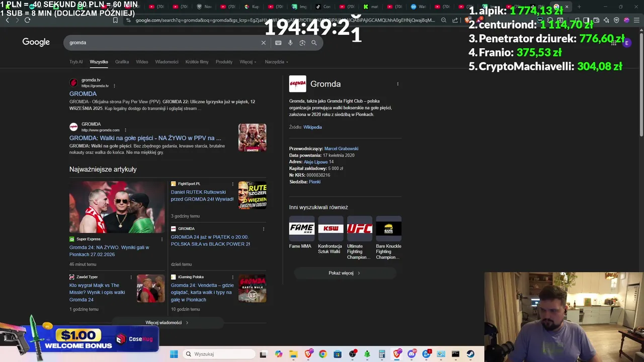Open Steam from the taskbar

[470, 354]
